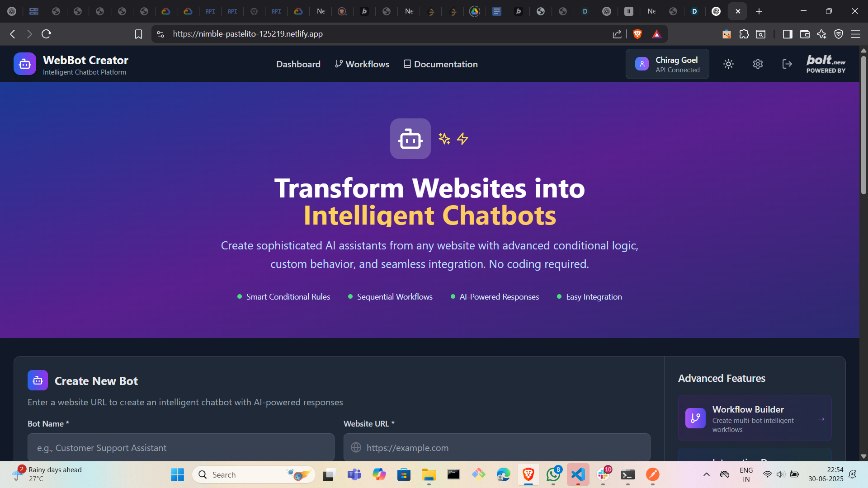
Task: Click the browser share icon
Action: 617,34
